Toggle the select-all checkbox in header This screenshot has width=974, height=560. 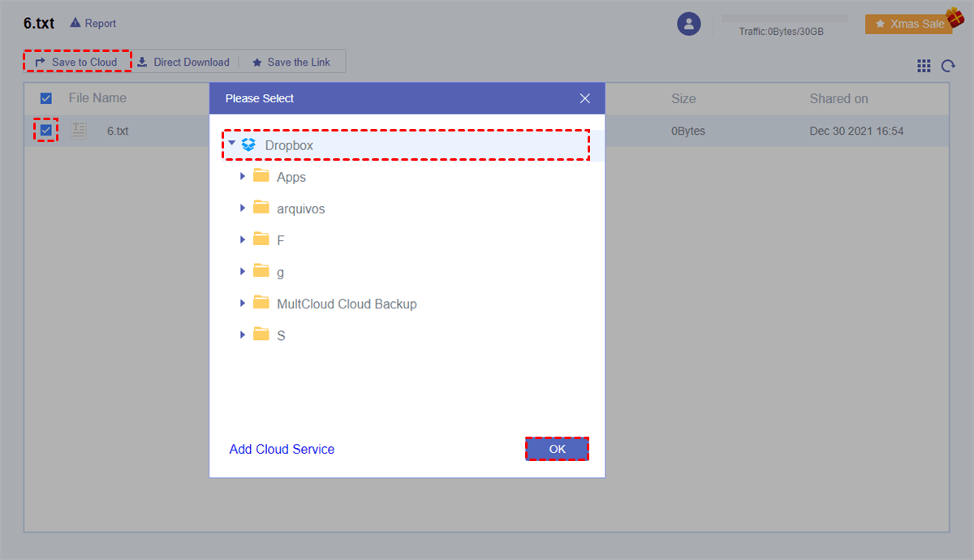coord(46,98)
